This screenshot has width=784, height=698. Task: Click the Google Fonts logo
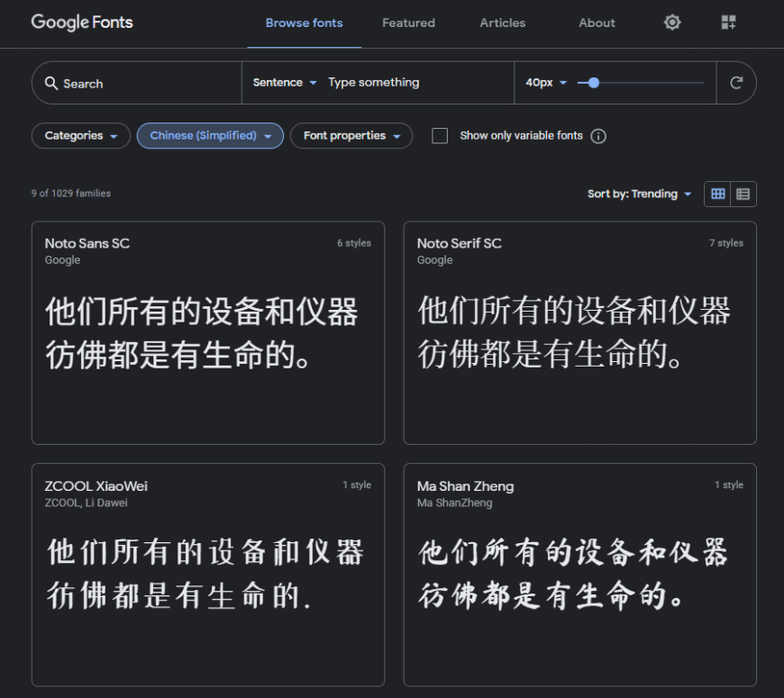click(82, 23)
